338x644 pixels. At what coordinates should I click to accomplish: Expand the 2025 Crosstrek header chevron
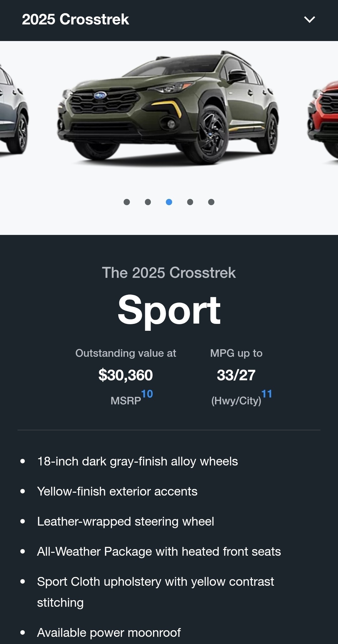click(x=309, y=20)
